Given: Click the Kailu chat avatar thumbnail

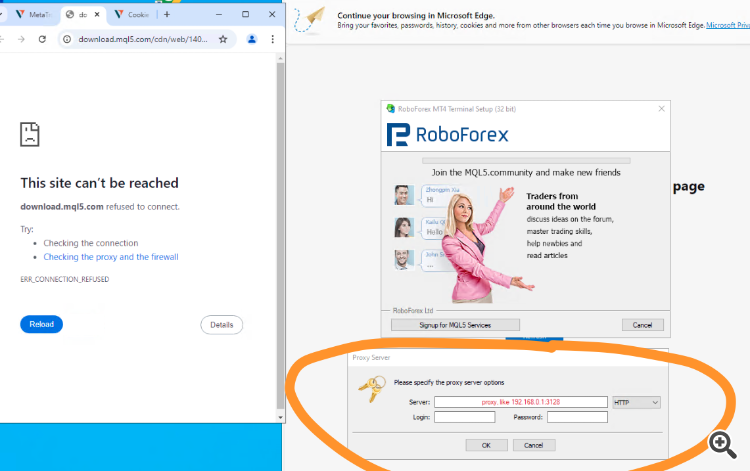Looking at the screenshot, I should [x=404, y=228].
